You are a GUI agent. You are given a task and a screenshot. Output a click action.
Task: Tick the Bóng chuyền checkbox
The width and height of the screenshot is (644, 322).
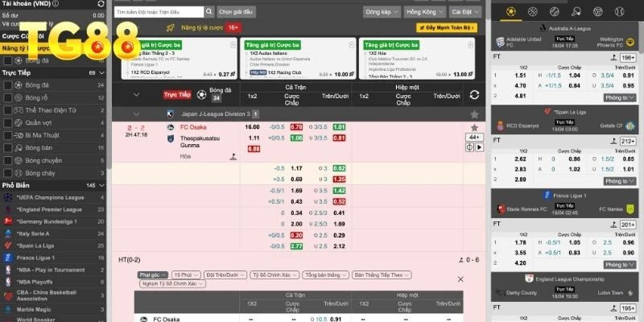click(x=7, y=160)
